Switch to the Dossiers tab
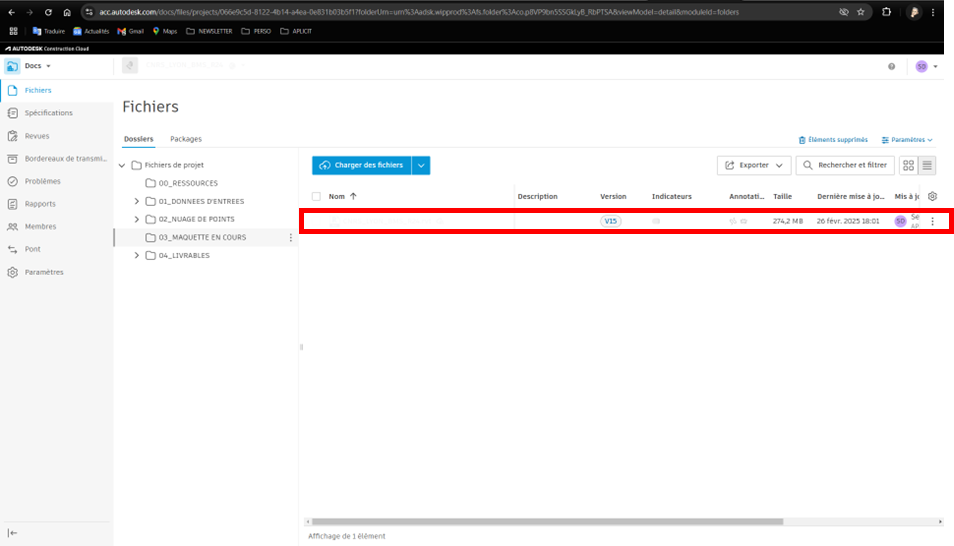 [139, 139]
